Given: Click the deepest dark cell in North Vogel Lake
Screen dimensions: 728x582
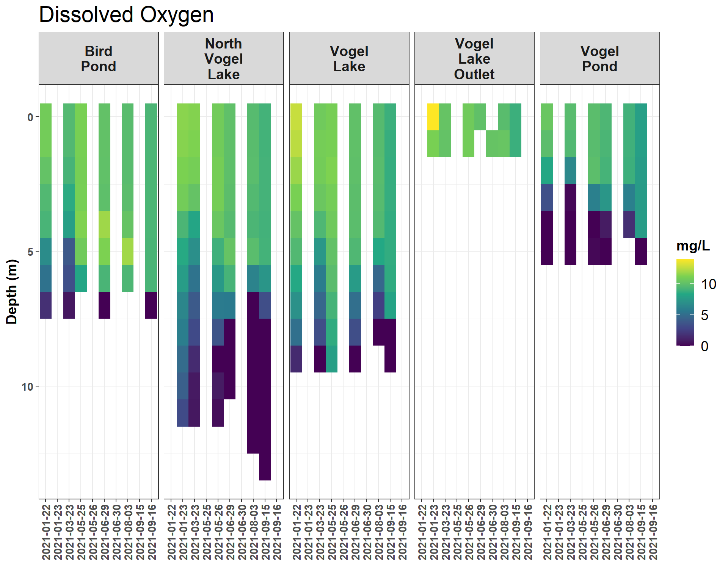Looking at the screenshot, I should pos(265,467).
